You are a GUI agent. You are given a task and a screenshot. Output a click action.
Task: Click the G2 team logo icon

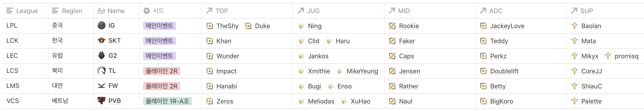[x=101, y=56]
